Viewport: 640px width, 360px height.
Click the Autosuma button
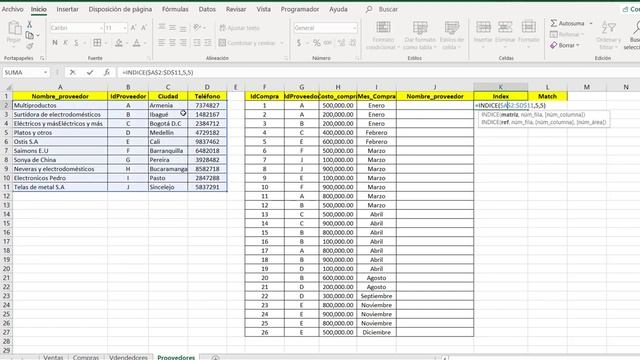pyautogui.click(x=567, y=23)
